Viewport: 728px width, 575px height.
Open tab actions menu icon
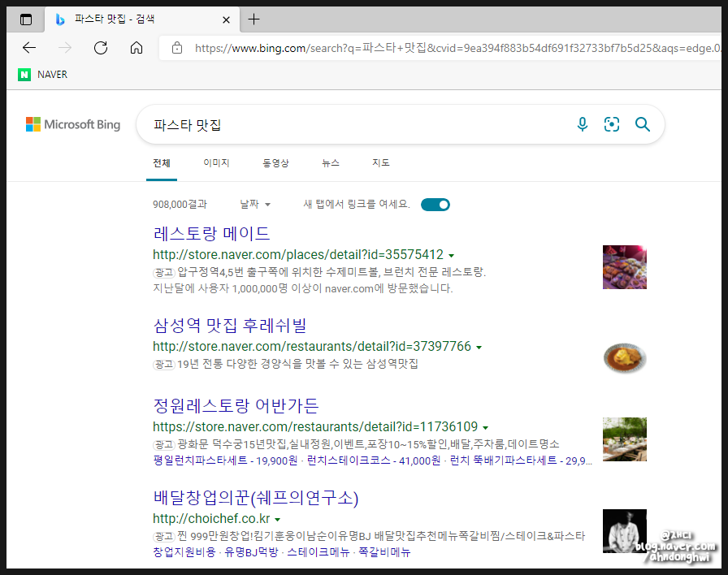click(x=26, y=19)
